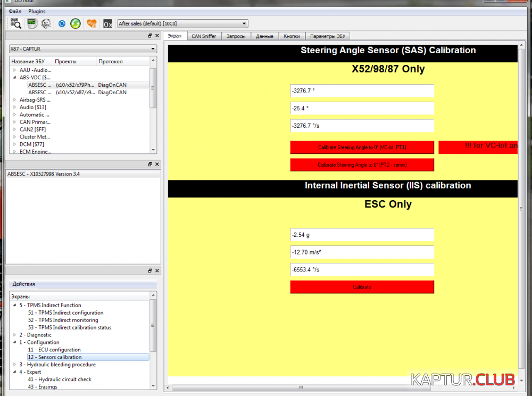Viewport: 532px width, 396px height.
Task: Click the 0x hex command icon
Action: click(x=108, y=23)
